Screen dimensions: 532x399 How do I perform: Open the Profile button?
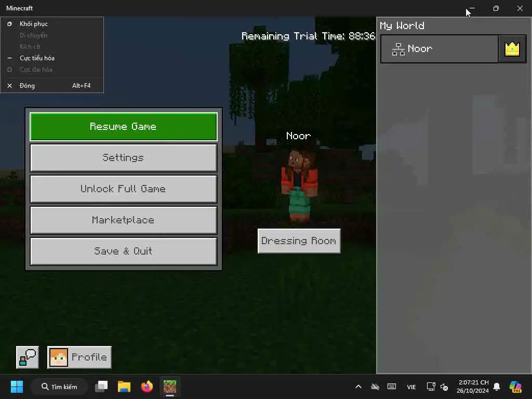point(79,357)
